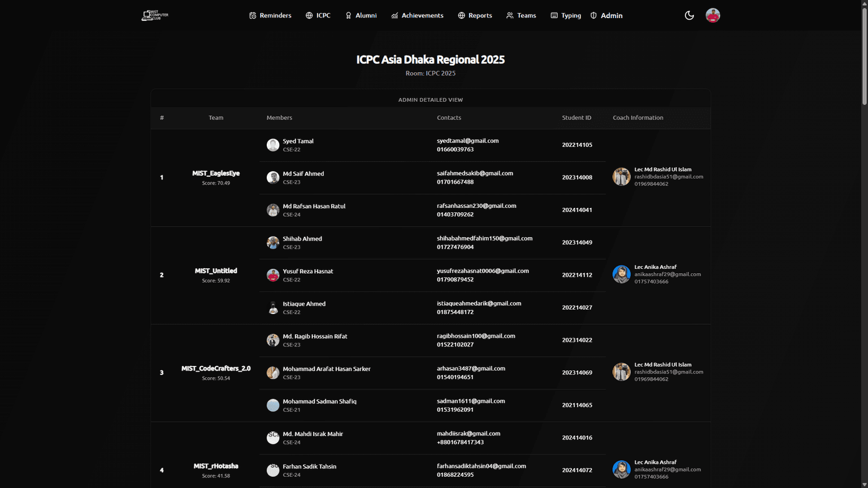Open Admin menu item
Screen dimensions: 868x488
[606, 15]
